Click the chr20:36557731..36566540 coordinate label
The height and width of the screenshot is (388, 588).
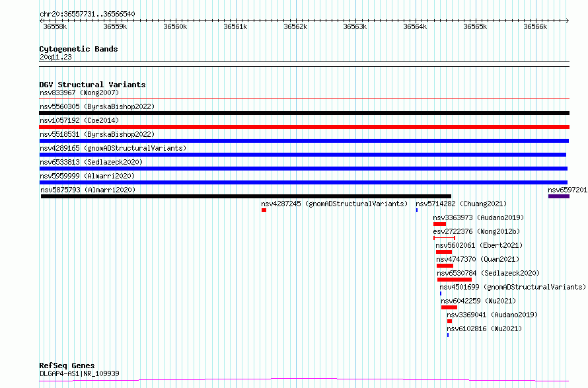[x=87, y=14]
